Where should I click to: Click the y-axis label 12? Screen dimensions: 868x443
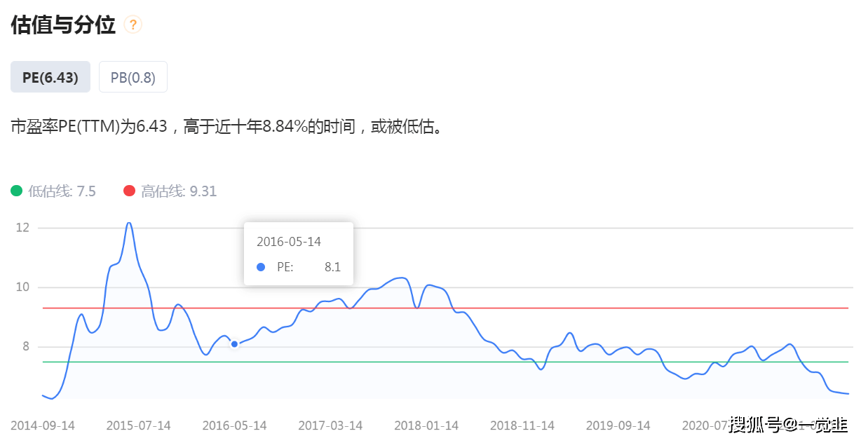tap(22, 228)
